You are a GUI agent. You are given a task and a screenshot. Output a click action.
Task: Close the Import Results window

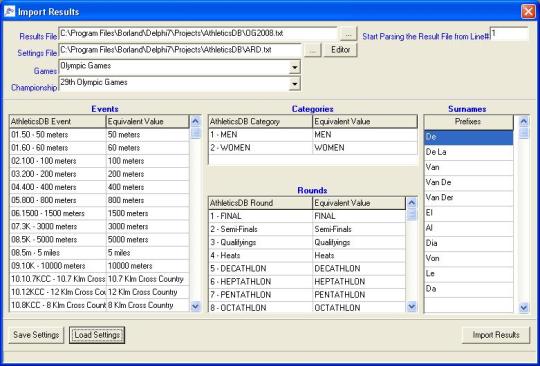point(528,11)
